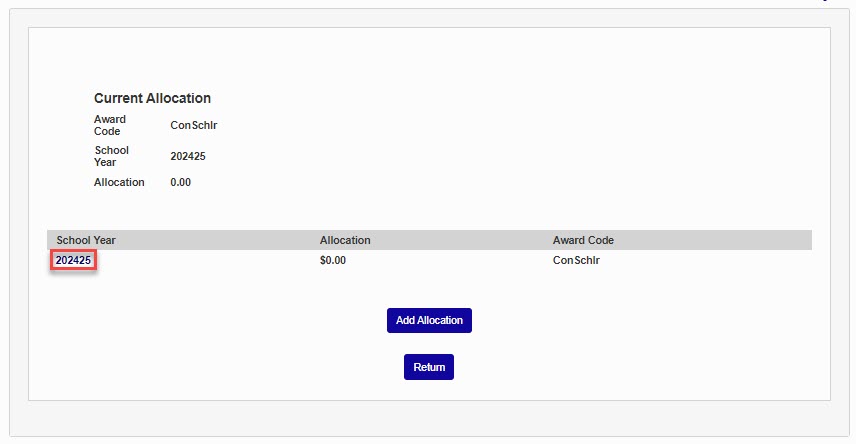Select the $0.00 allocation table cell

333,261
